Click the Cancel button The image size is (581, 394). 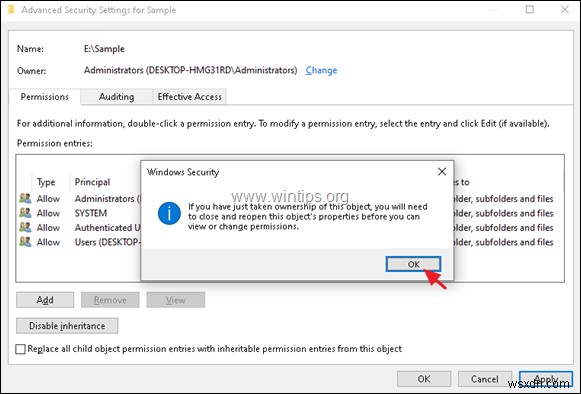[485, 379]
